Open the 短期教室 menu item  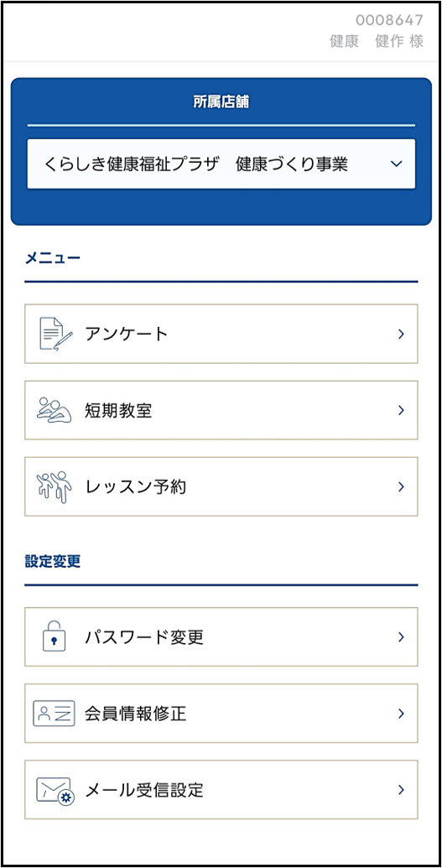221,410
